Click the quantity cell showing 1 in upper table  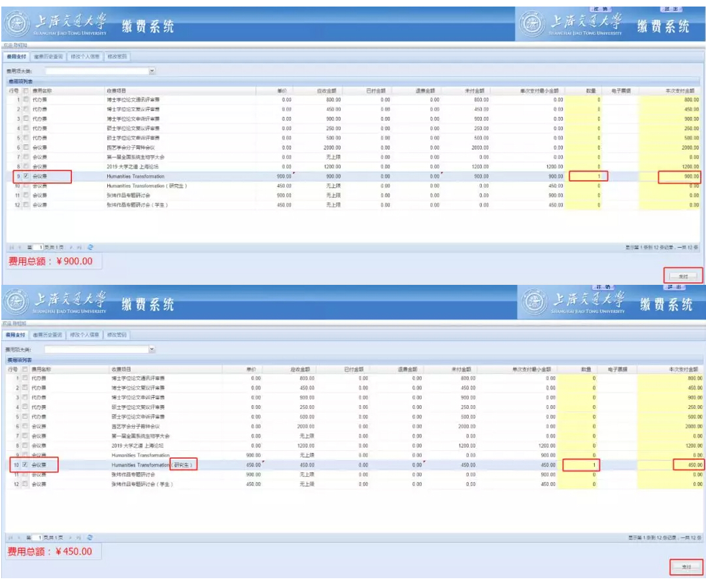pos(588,176)
